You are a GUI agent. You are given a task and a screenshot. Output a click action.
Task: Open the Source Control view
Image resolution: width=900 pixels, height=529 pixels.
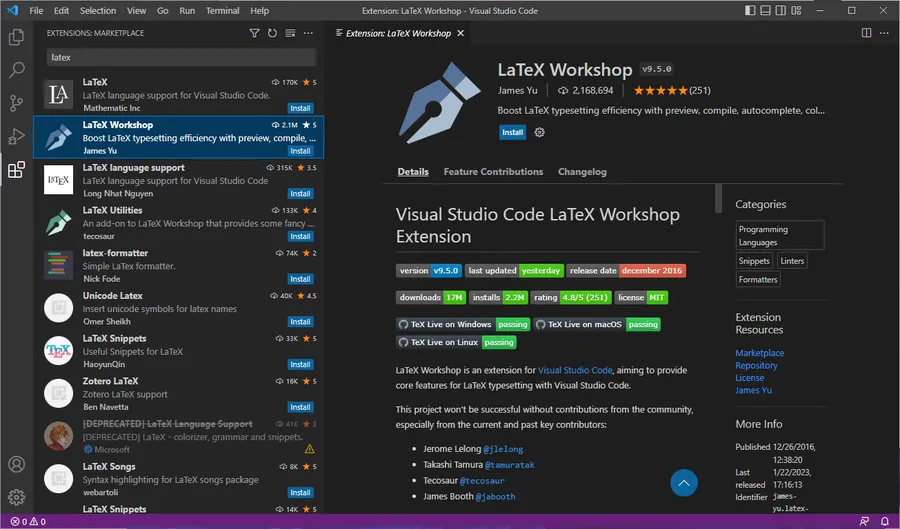pyautogui.click(x=17, y=103)
